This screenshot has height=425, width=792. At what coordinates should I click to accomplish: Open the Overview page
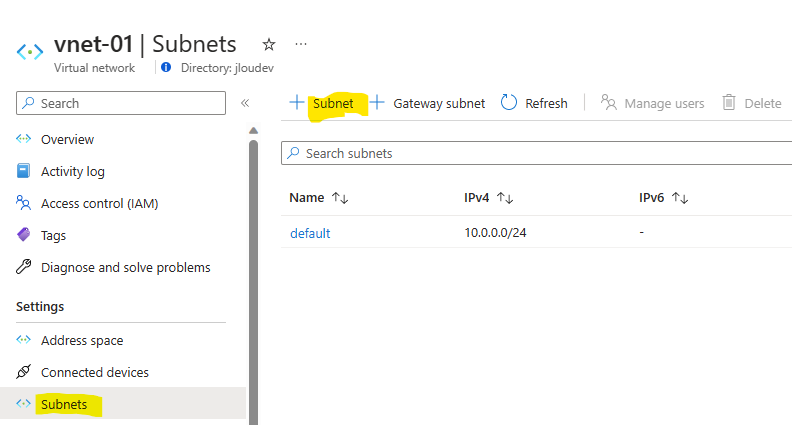tap(67, 139)
